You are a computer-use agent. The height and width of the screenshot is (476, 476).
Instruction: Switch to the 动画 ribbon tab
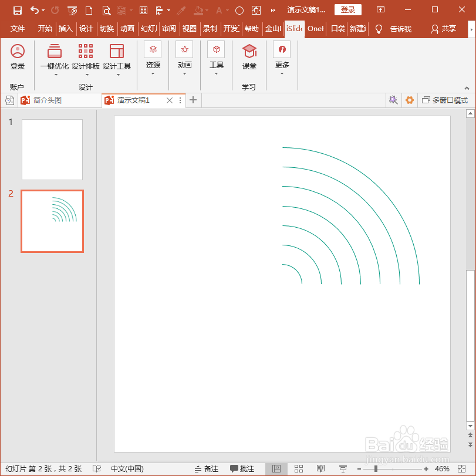click(x=127, y=29)
